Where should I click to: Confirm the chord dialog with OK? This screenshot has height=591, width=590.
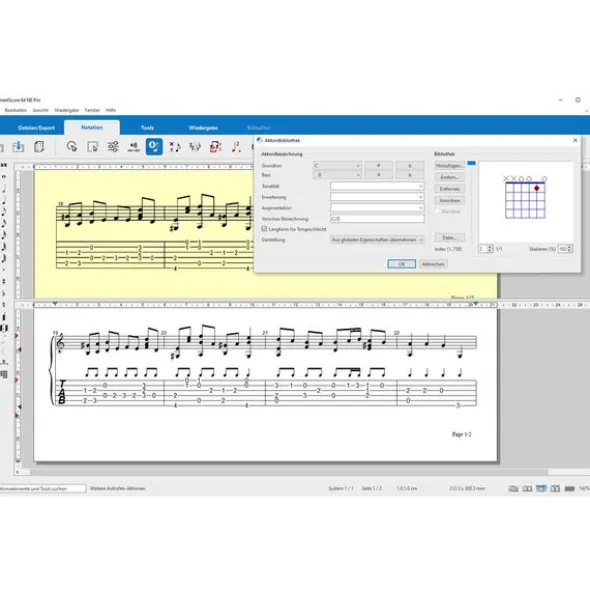[402, 264]
